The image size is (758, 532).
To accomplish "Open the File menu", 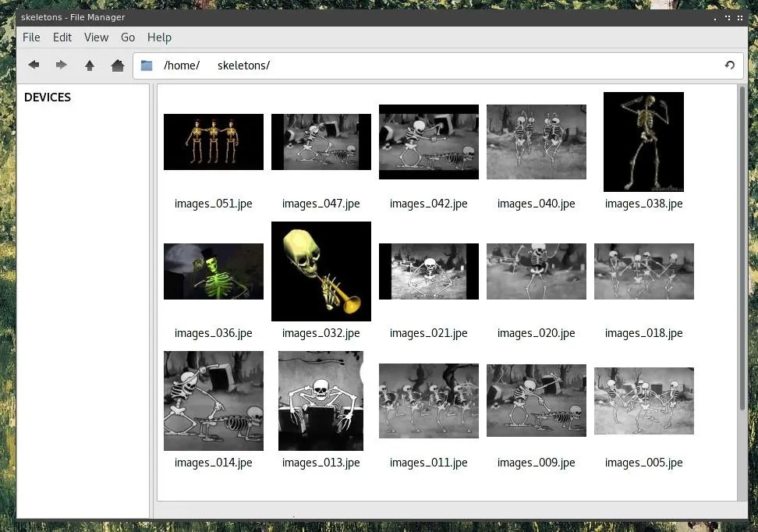I will pyautogui.click(x=31, y=37).
